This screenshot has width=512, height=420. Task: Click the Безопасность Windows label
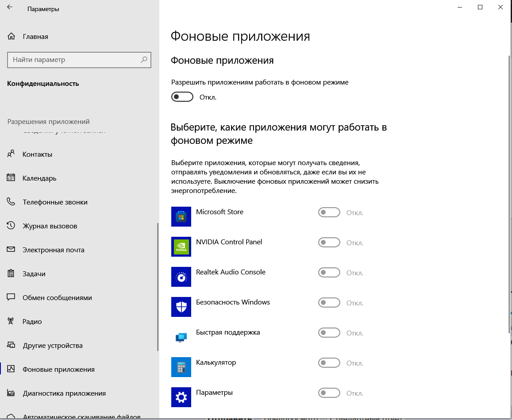[x=233, y=302]
